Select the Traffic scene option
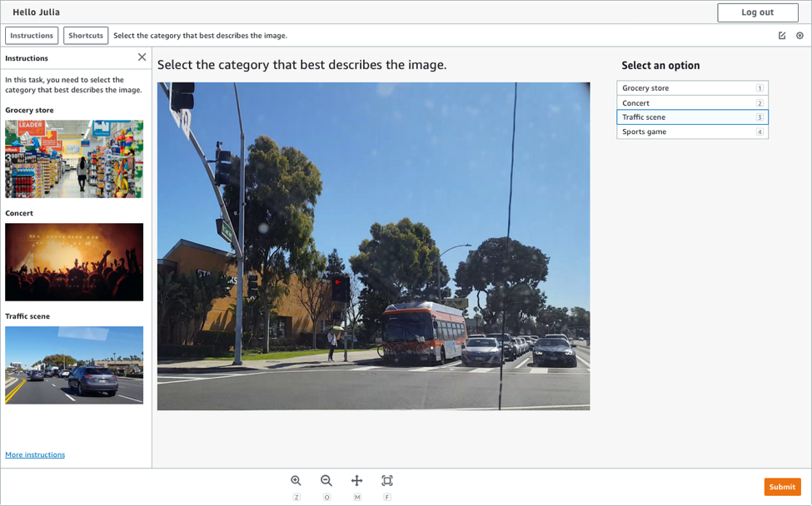812x506 pixels. (x=692, y=117)
